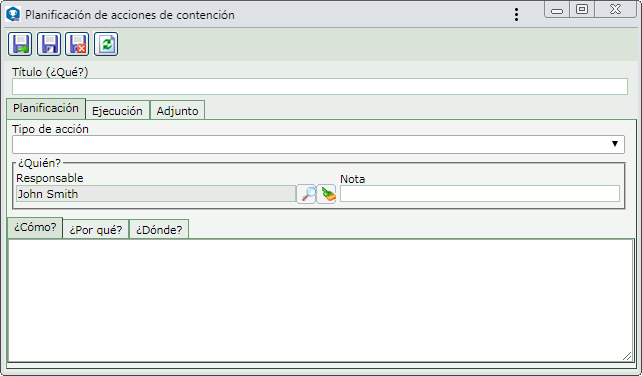Open the three-dot options menu in title bar

516,15
